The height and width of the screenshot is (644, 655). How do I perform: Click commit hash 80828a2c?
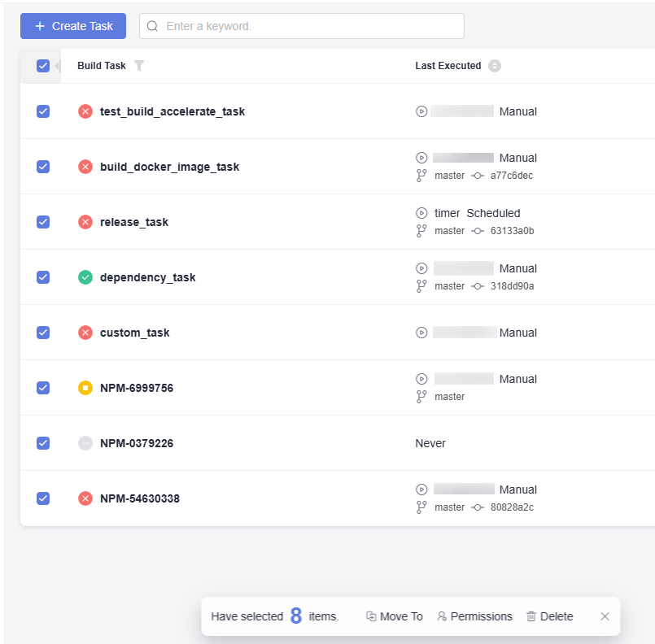click(512, 507)
